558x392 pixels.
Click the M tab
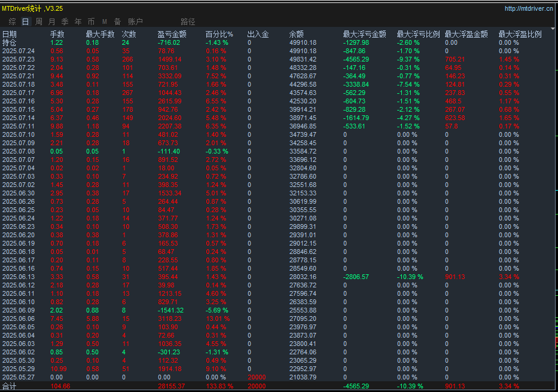(104, 22)
